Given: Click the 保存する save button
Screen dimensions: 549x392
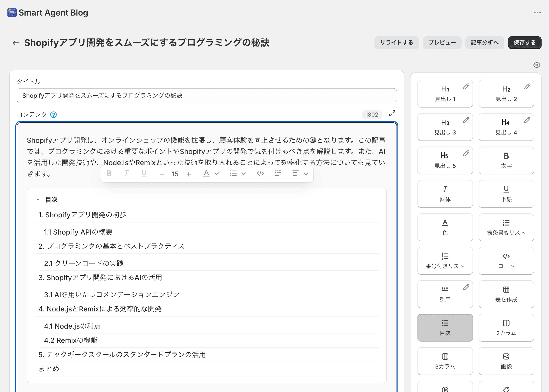Looking at the screenshot, I should [x=525, y=43].
